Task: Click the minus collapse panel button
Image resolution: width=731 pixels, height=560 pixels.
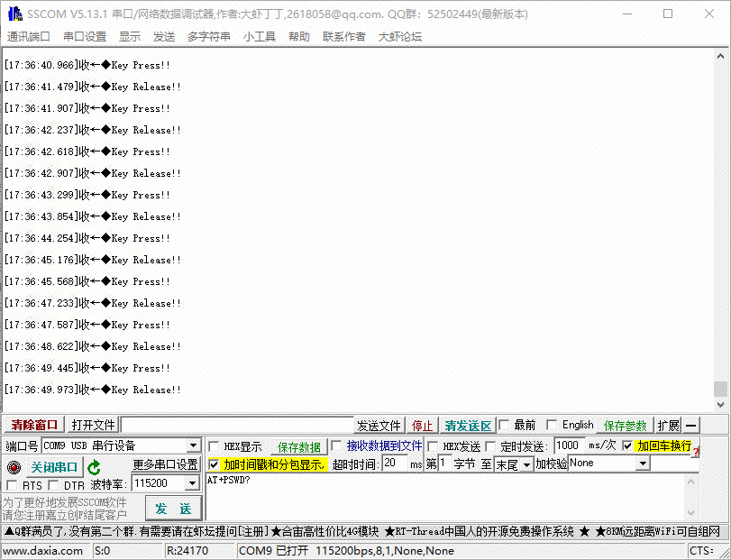Action: [691, 426]
